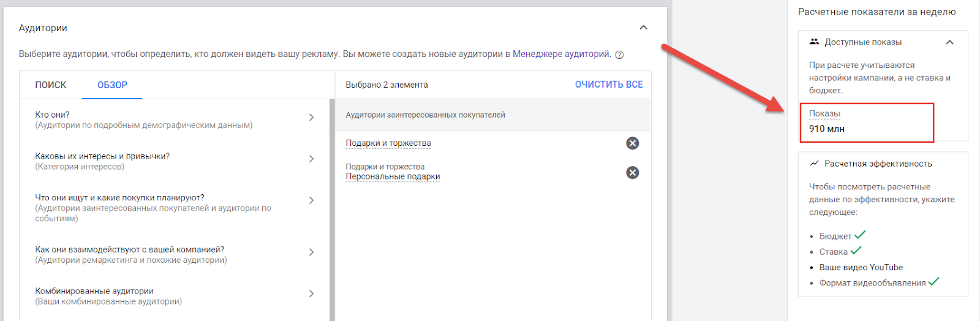This screenshot has width=980, height=321.
Task: Click the green checkmark next to Бюджет
Action: (x=860, y=235)
